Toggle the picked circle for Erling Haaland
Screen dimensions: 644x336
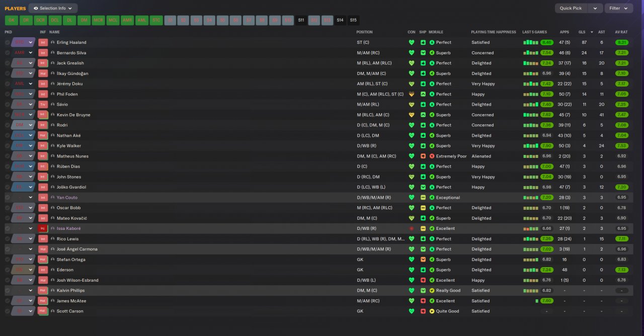tap(8, 42)
